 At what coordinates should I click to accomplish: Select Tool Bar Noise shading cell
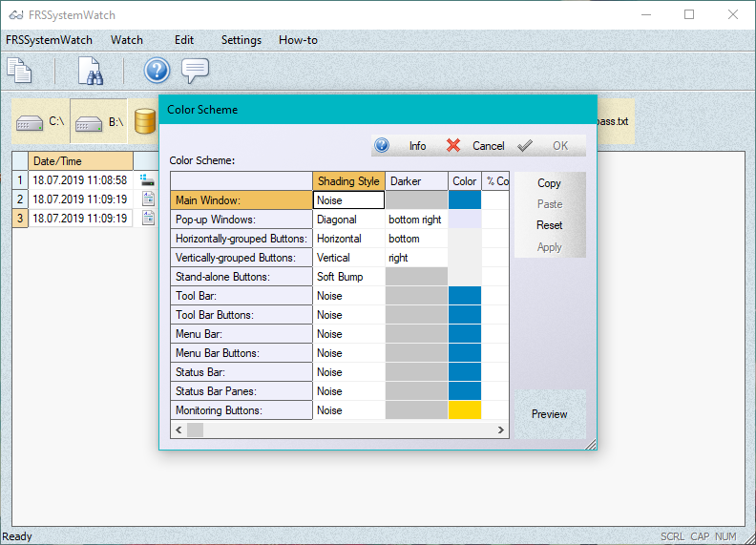point(348,296)
